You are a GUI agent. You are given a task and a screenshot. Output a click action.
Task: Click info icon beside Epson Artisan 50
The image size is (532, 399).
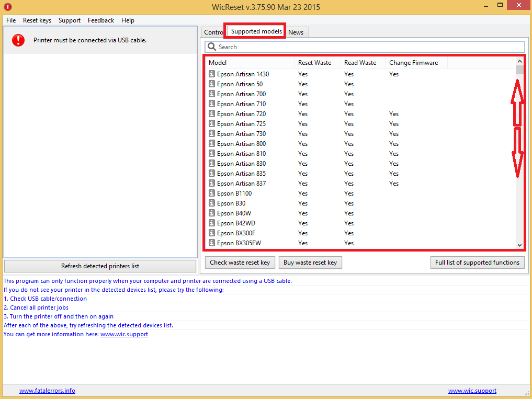point(212,84)
